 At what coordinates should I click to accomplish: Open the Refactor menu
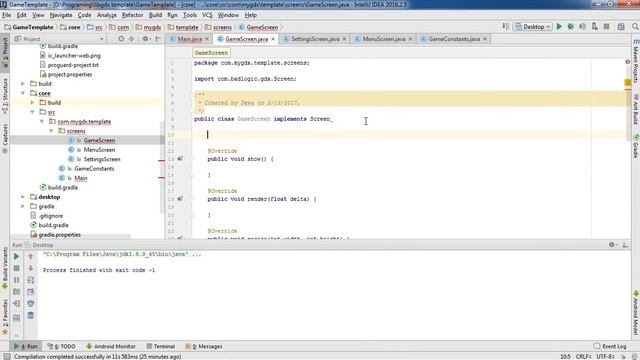coord(133,15)
